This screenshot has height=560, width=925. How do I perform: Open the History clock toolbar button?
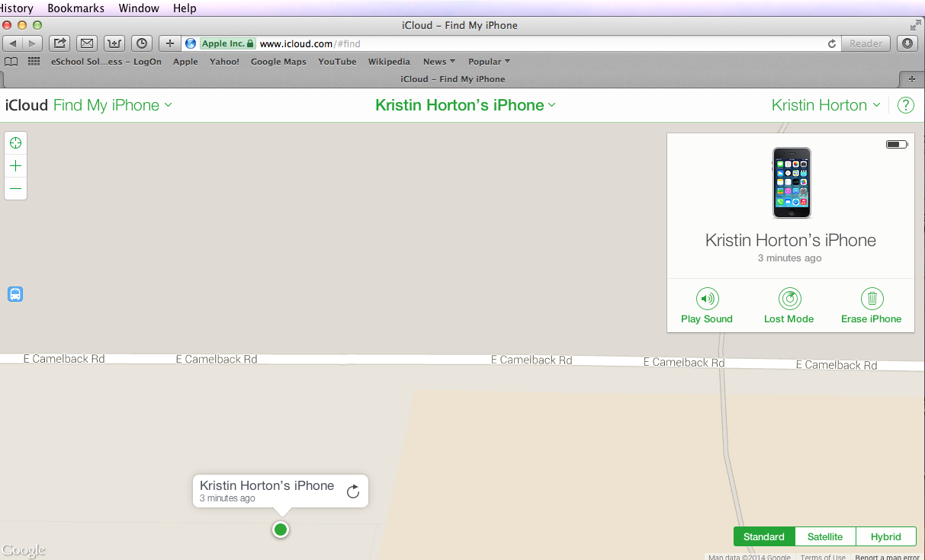(x=141, y=43)
